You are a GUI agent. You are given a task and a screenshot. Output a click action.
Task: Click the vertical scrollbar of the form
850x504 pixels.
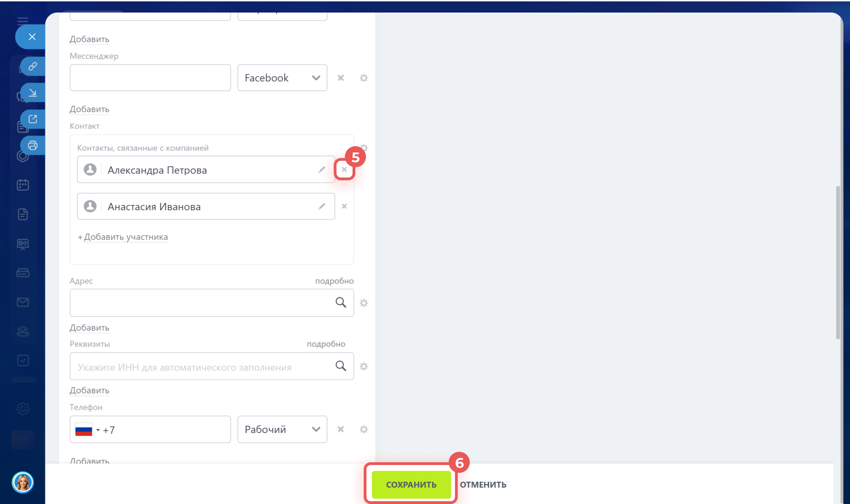coord(838,262)
